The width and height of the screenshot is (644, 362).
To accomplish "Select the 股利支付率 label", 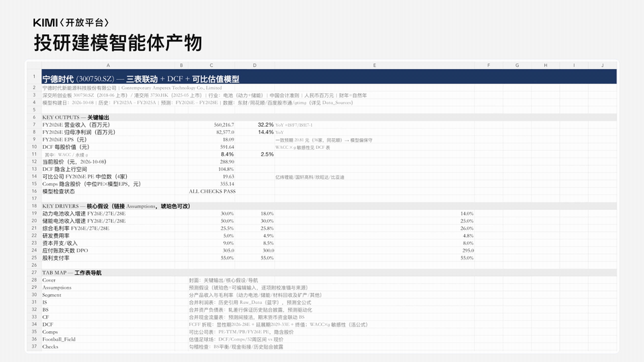I will tap(56, 257).
